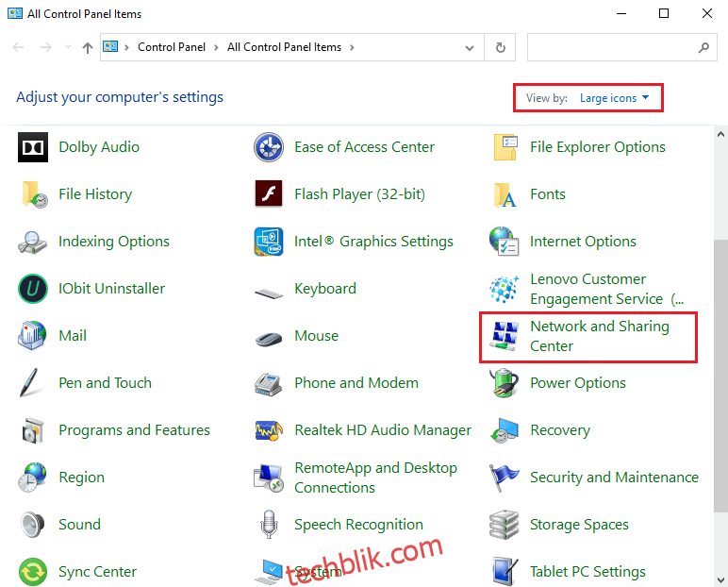Click the Realtek HD Audio Manager icon

click(x=269, y=431)
